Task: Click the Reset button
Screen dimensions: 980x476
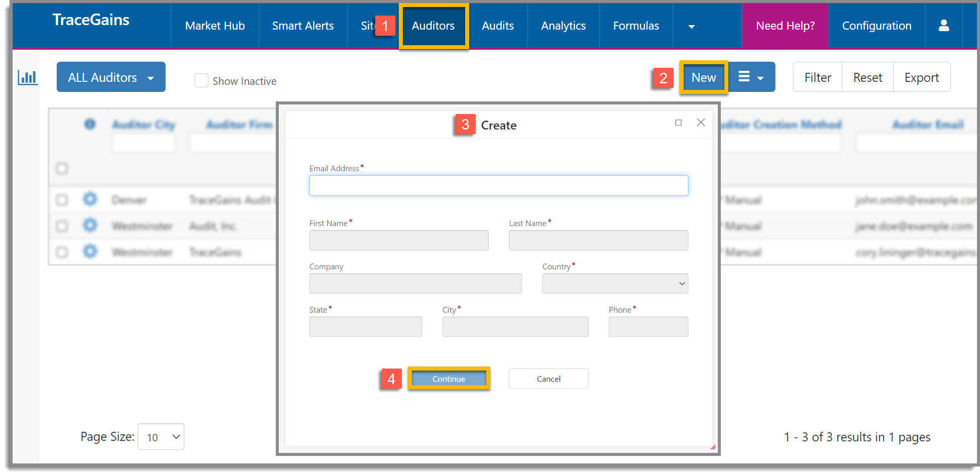Action: [867, 77]
